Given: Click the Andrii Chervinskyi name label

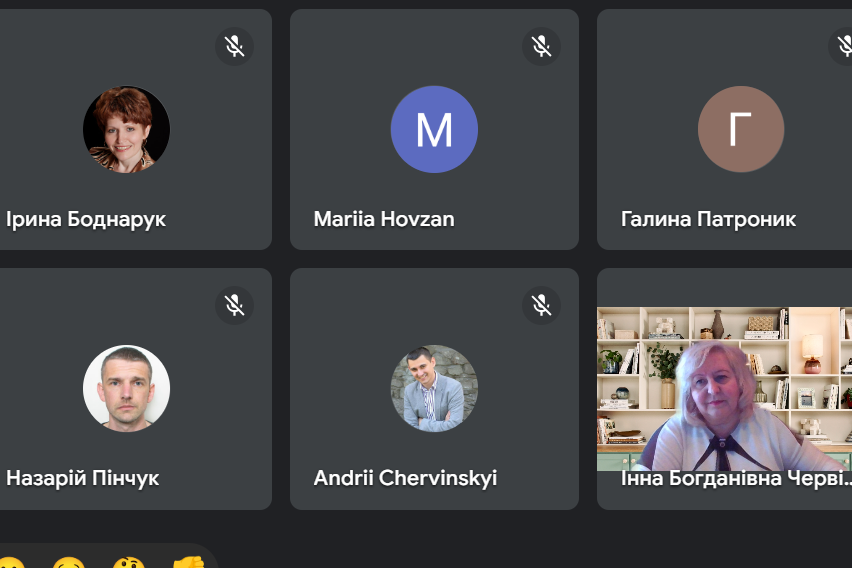Looking at the screenshot, I should (405, 478).
